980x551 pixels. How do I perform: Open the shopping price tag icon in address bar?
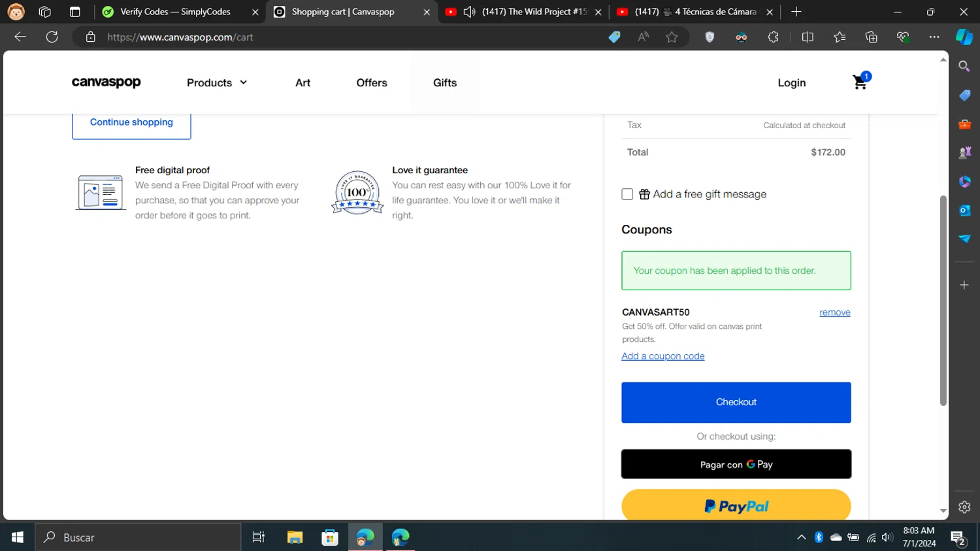(614, 37)
